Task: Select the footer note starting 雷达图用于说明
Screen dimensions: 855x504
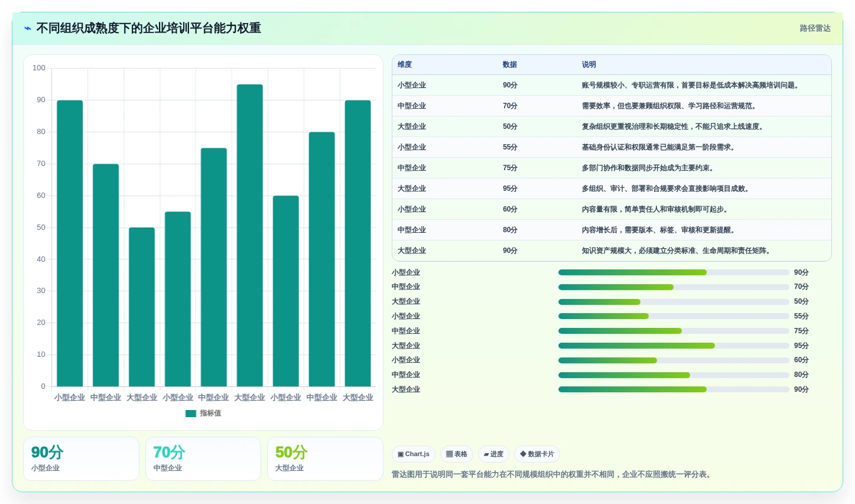Action: click(552, 474)
